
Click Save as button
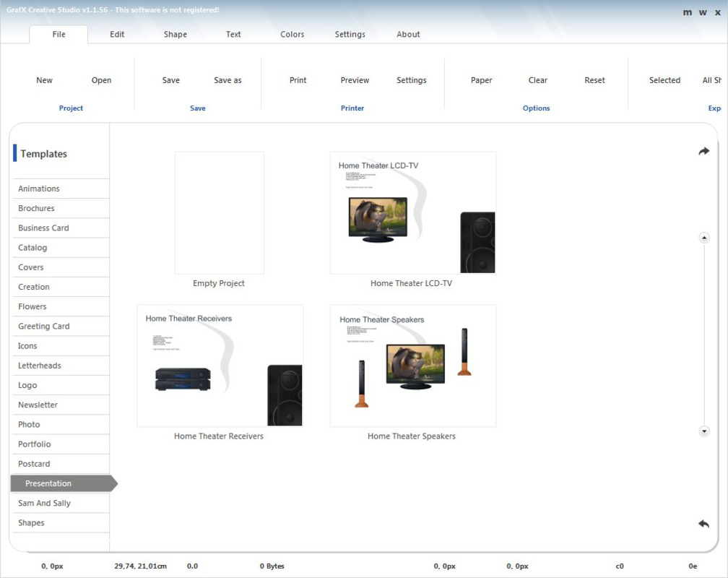[x=227, y=80]
